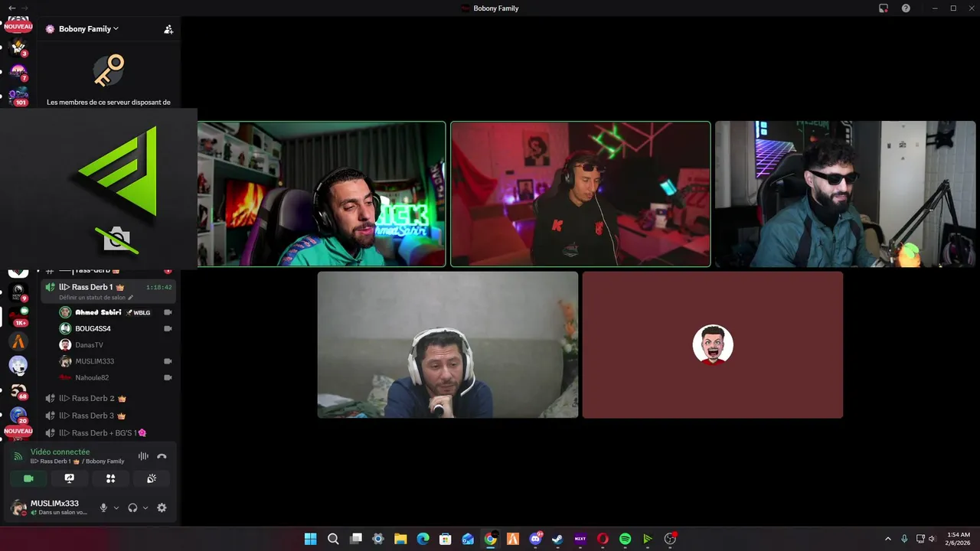The width and height of the screenshot is (980, 551).
Task: Click user DanasTV in voice list
Action: click(89, 345)
